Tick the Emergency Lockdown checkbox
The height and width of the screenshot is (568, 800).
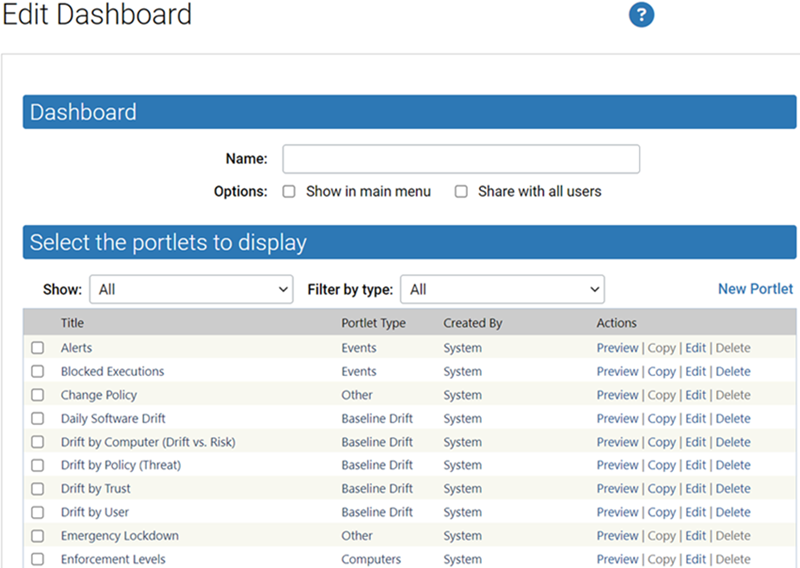click(37, 536)
